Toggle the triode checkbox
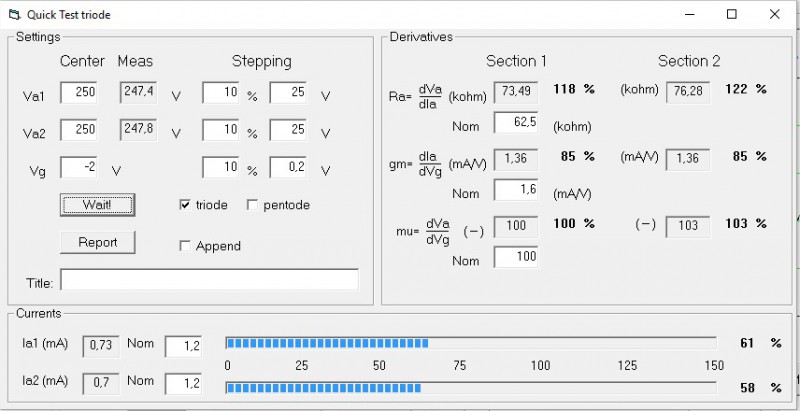 (x=185, y=205)
